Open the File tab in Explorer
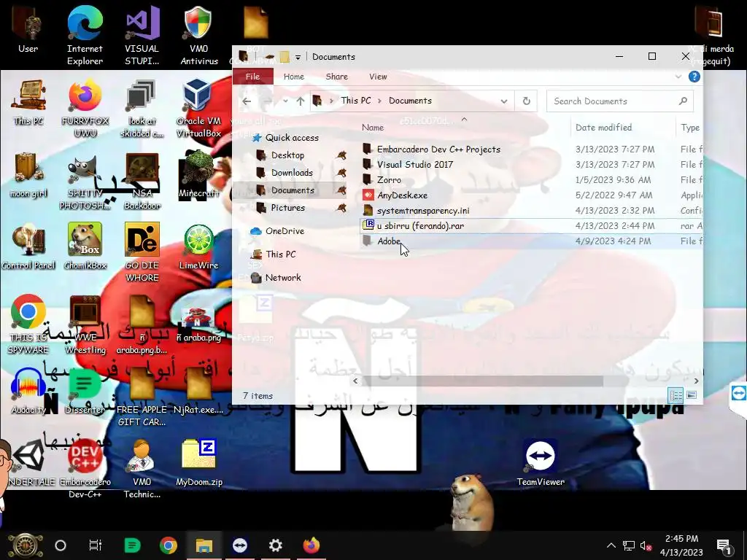The image size is (747, 560). [x=252, y=77]
